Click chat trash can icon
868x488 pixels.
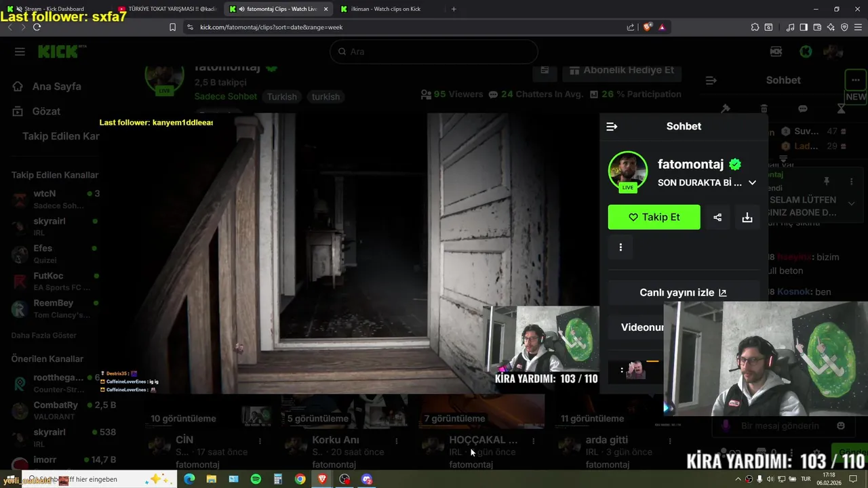[764, 108]
